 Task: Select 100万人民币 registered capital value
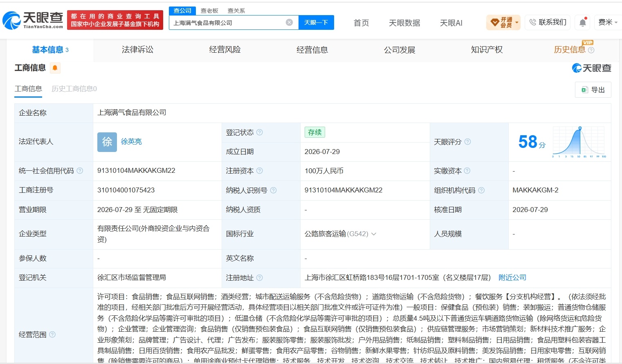click(324, 171)
